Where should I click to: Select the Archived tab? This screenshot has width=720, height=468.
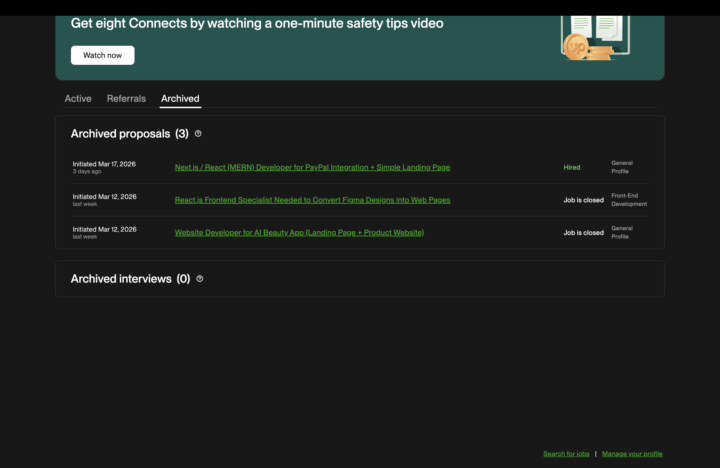[180, 99]
